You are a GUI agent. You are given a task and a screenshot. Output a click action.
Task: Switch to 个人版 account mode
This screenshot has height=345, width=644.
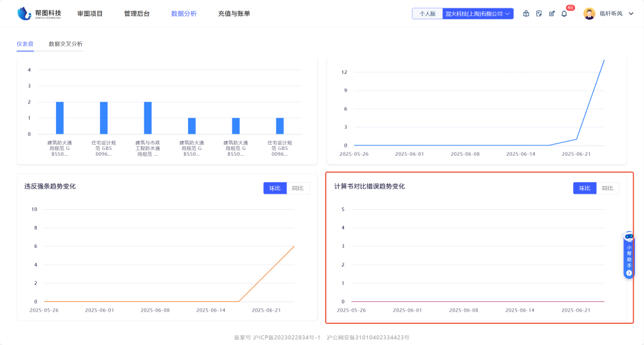coord(428,14)
